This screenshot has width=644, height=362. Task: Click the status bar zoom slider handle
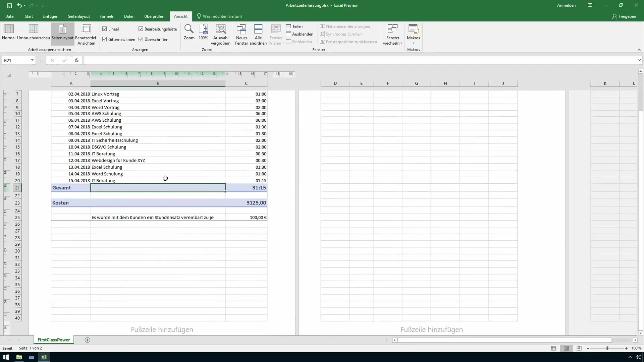(607, 348)
